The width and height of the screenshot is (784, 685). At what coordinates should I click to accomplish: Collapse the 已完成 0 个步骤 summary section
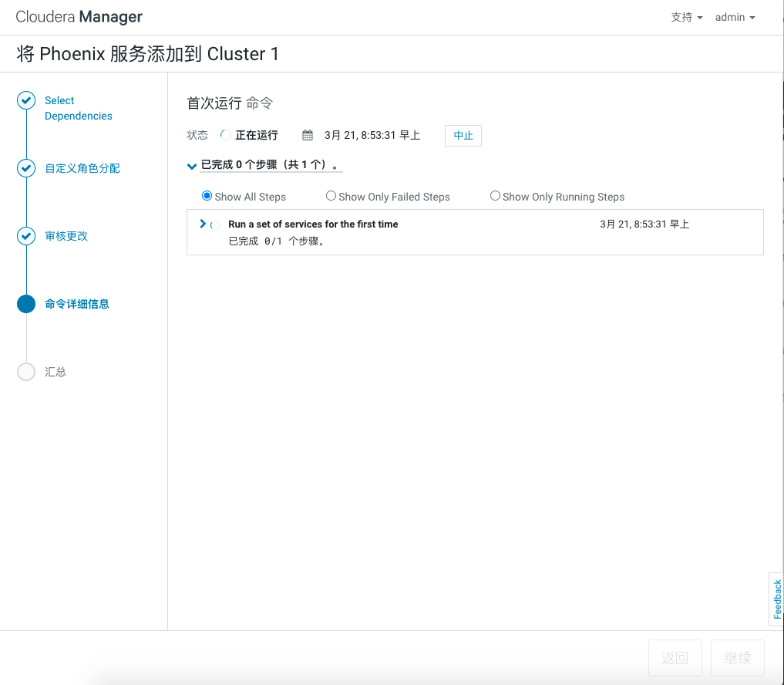[192, 166]
